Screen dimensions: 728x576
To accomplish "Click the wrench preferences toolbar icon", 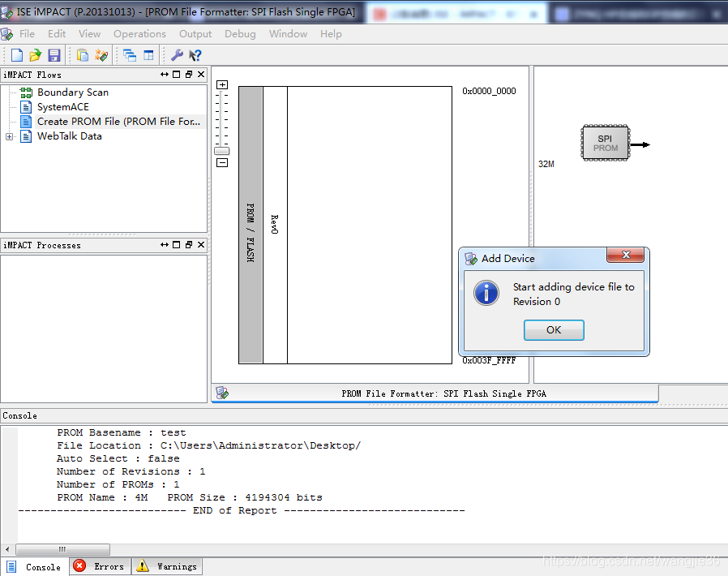I will pyautogui.click(x=177, y=55).
